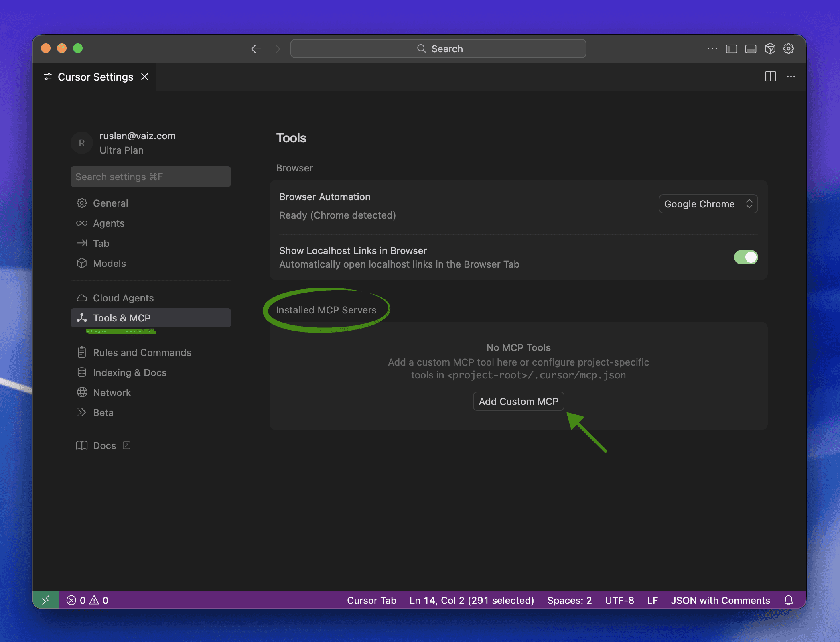This screenshot has width=840, height=642.
Task: Click the Search settings input field
Action: (150, 177)
